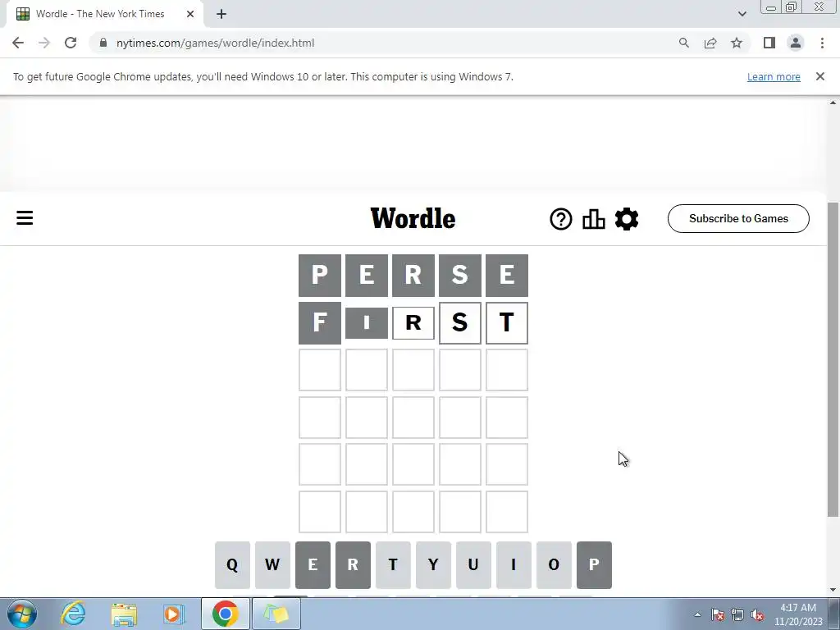Viewport: 840px width, 630px height.
Task: Open the Windows Start button
Action: pyautogui.click(x=22, y=614)
